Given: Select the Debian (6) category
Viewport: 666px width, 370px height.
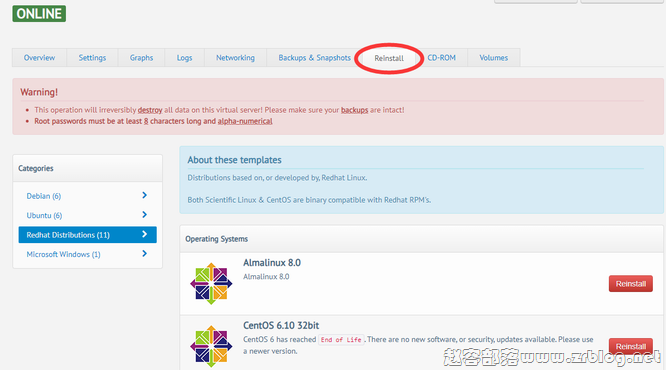Looking at the screenshot, I should (87, 196).
